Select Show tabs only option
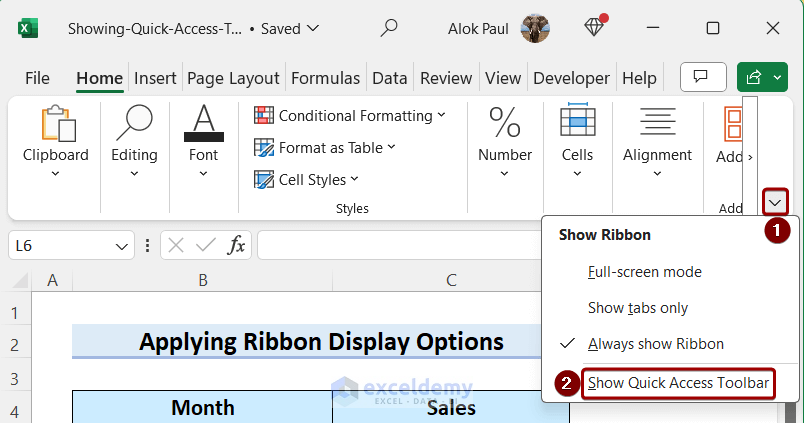The height and width of the screenshot is (423, 804). 638,308
